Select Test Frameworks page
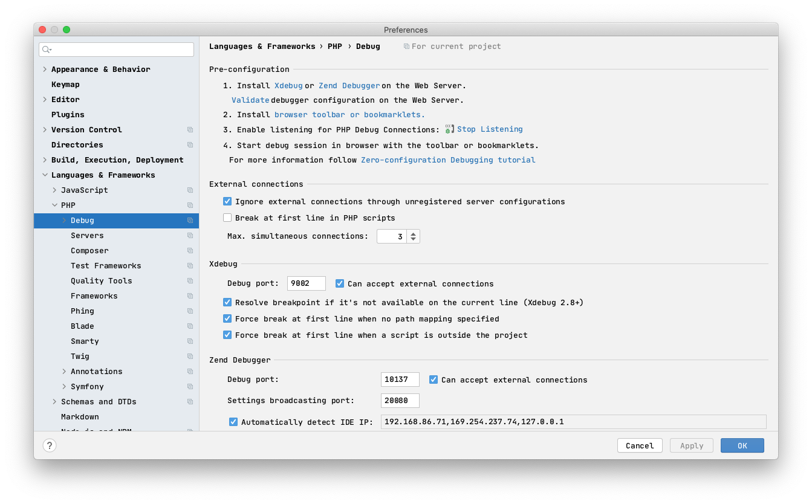 [106, 266]
